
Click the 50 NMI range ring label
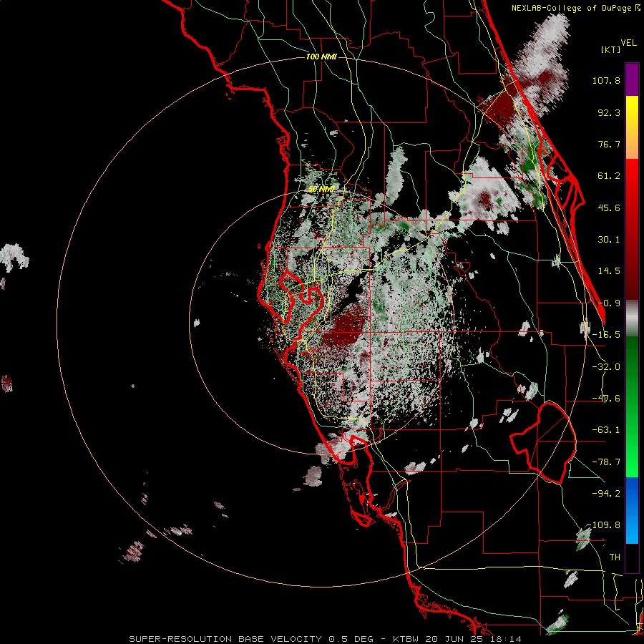321,190
